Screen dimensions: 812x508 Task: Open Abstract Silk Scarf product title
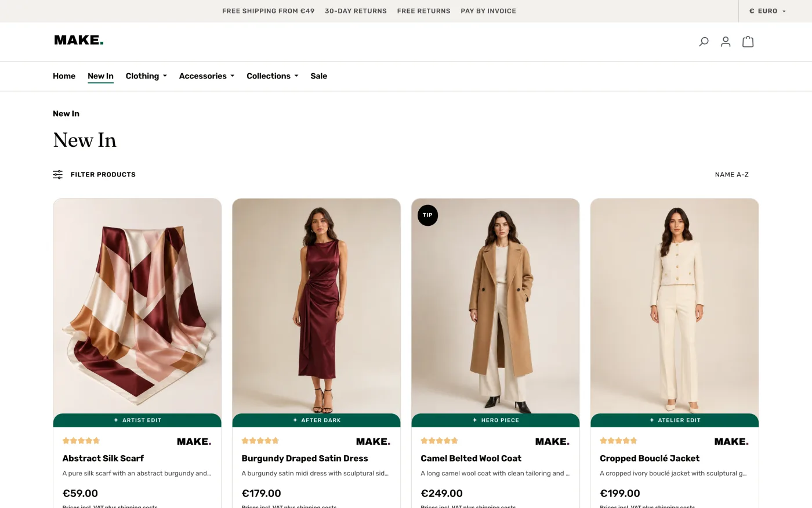pos(103,458)
